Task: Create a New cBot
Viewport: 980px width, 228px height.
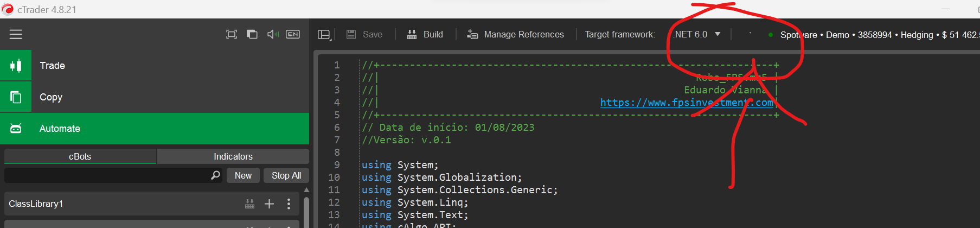Action: 243,175
